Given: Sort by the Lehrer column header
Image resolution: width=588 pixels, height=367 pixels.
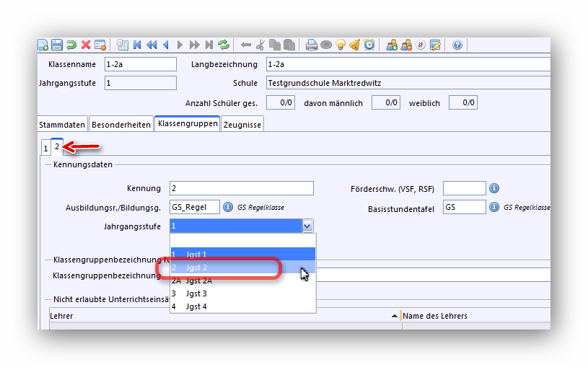Looking at the screenshot, I should click(225, 316).
